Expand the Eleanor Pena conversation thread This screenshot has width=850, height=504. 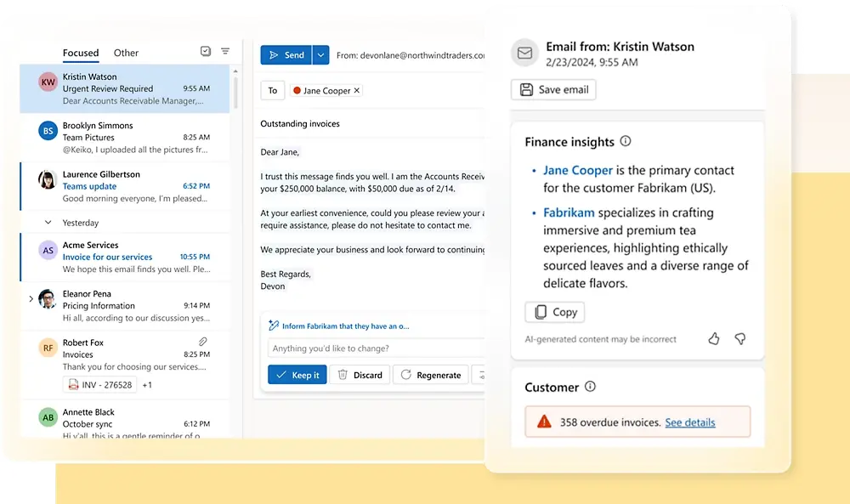(31, 298)
